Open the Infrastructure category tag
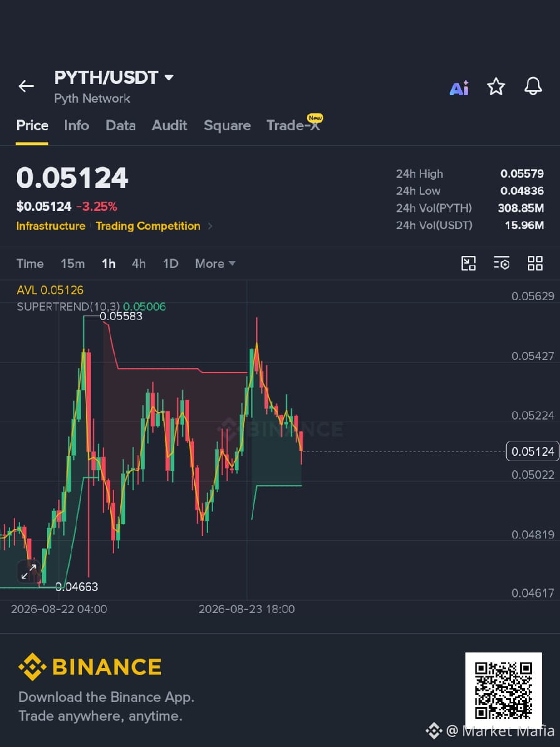560x747 pixels. tap(51, 226)
